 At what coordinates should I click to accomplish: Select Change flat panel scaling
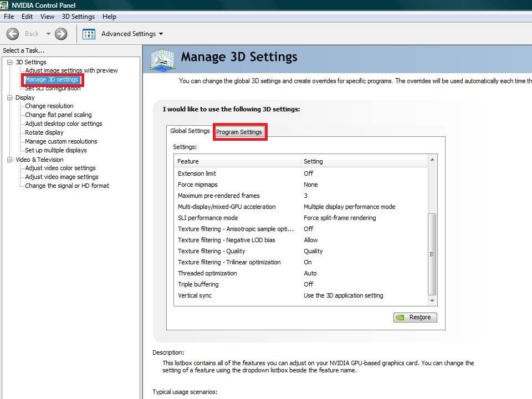pos(58,115)
